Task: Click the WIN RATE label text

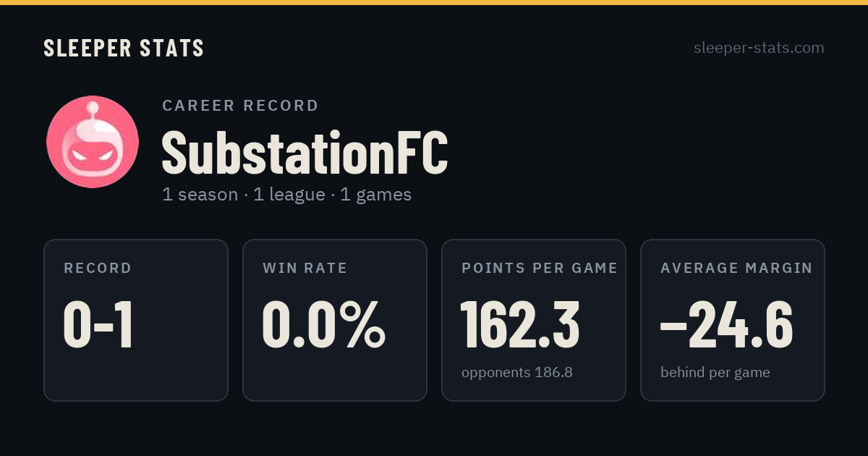Action: tap(305, 269)
